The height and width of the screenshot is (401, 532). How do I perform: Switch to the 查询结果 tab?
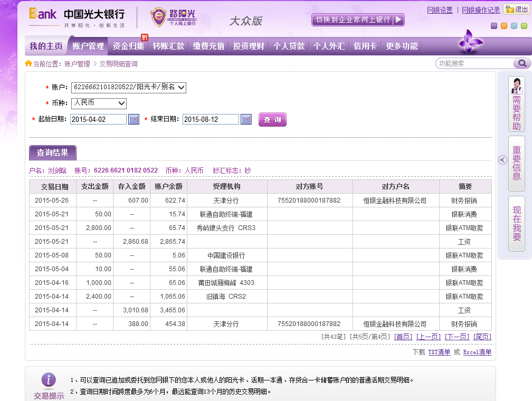[x=52, y=153]
